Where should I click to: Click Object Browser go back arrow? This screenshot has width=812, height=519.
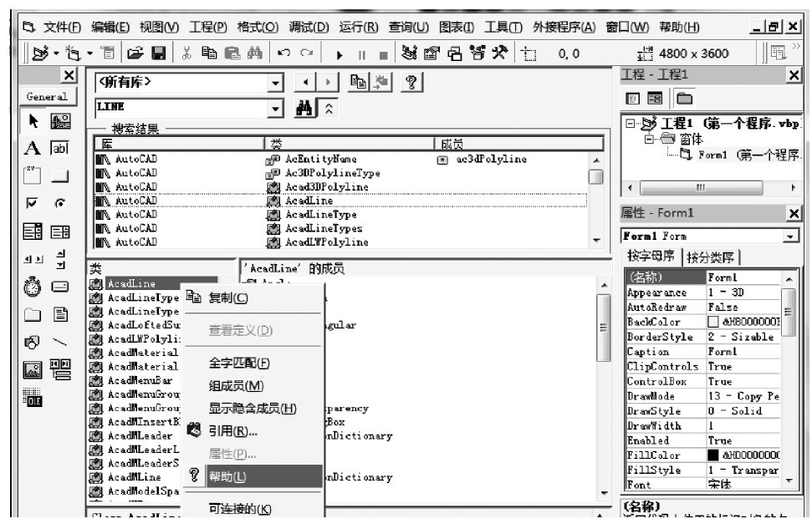click(x=305, y=82)
